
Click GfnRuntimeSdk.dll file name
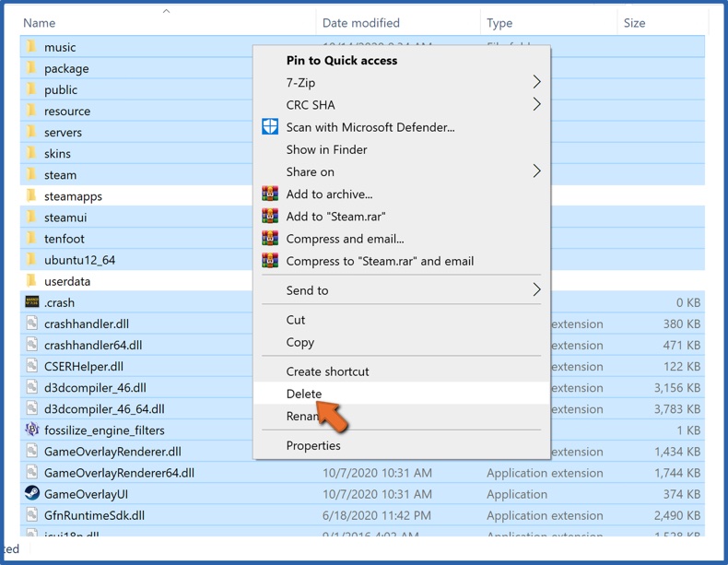(x=94, y=515)
